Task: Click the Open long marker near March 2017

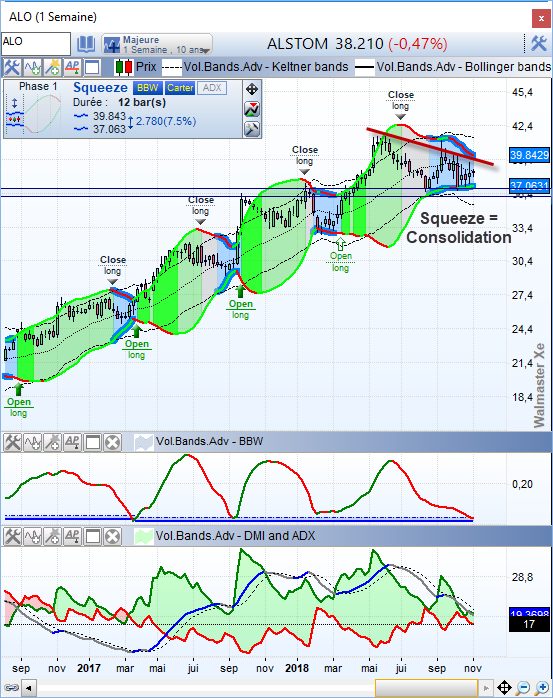Action: point(136,344)
